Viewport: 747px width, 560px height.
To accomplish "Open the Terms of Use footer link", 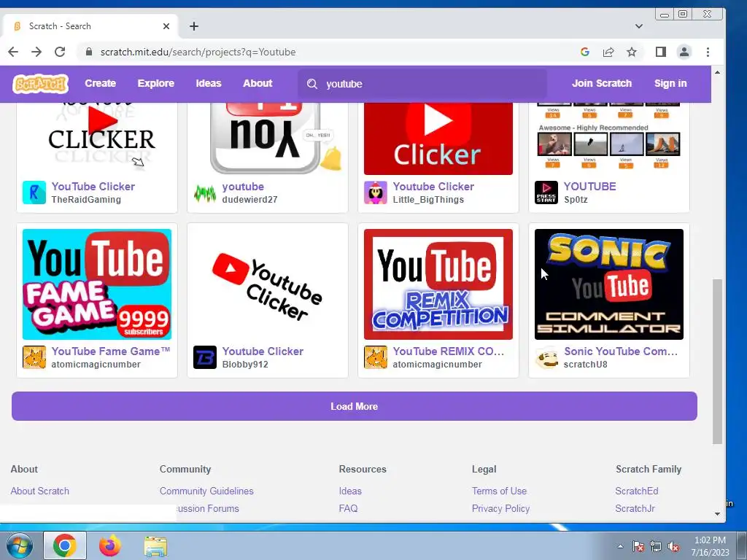I will [499, 491].
